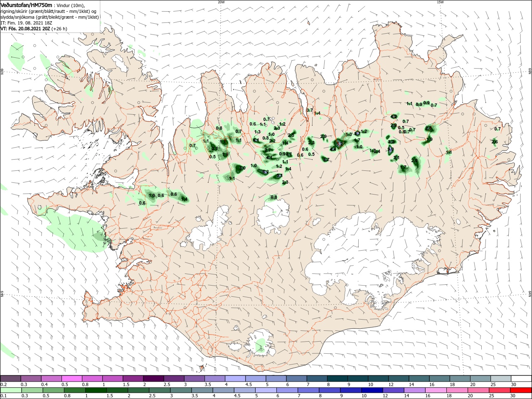
Task: Click the 'rigning/skúrir' legend description line
Action: pos(49,11)
